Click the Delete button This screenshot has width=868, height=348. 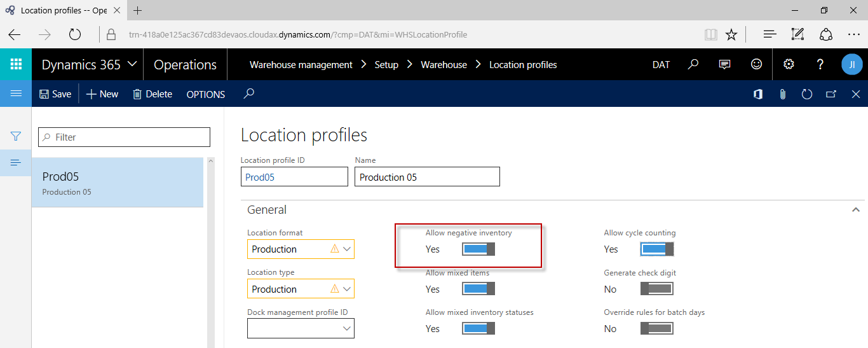[153, 94]
